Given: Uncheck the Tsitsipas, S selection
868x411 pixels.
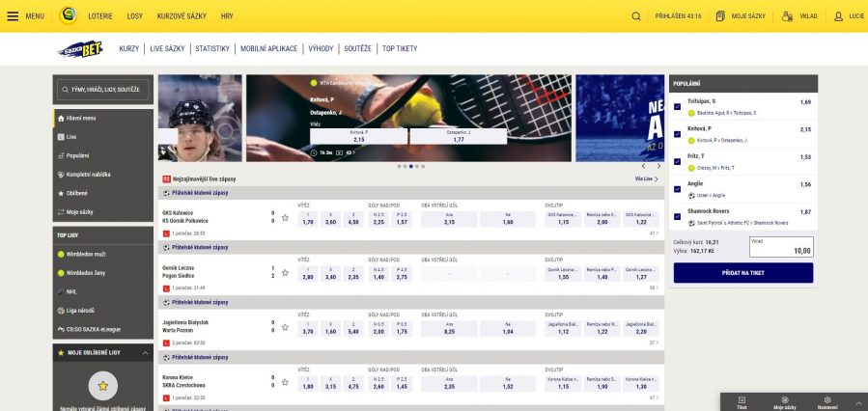Looking at the screenshot, I should click(677, 106).
